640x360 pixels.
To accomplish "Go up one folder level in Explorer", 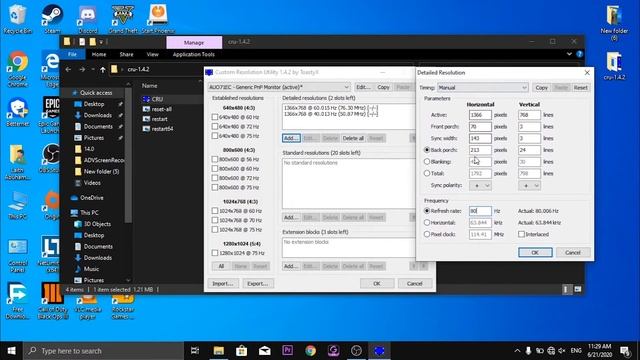I will (102, 69).
